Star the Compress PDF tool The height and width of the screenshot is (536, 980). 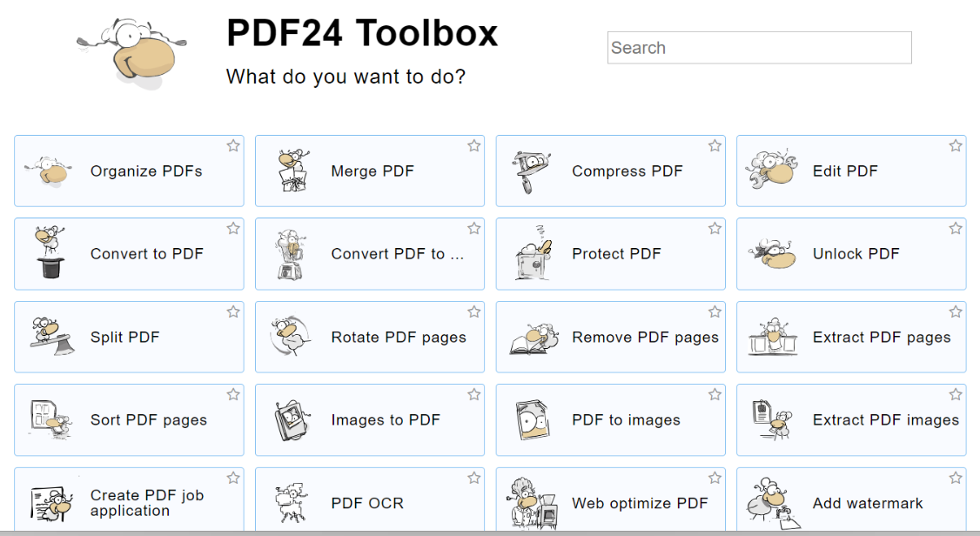[x=715, y=145]
